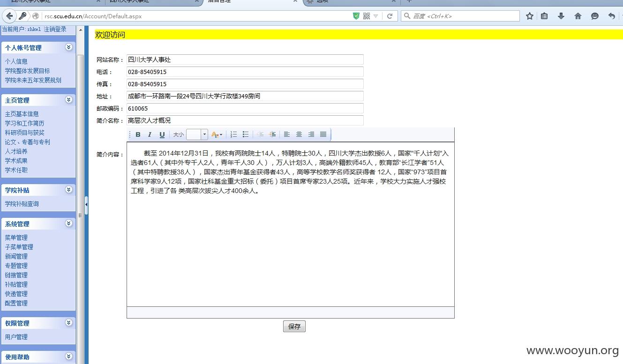Open 学院整体发展目标 link

(x=27, y=71)
